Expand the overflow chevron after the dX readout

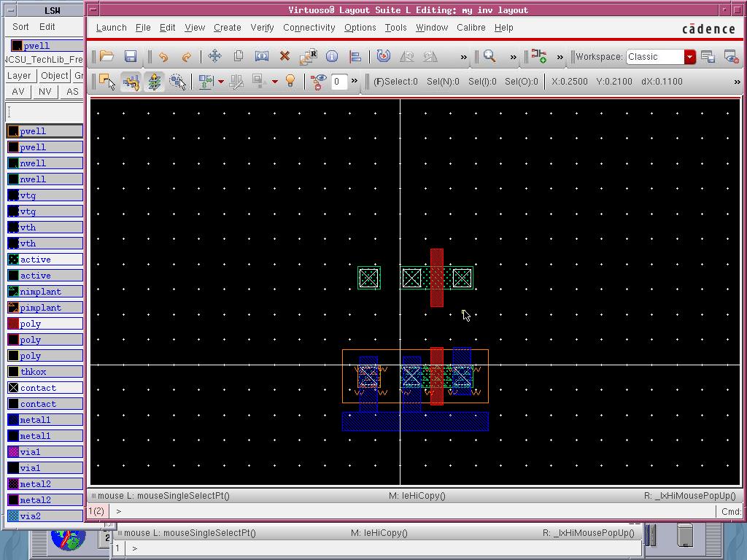[x=737, y=82]
